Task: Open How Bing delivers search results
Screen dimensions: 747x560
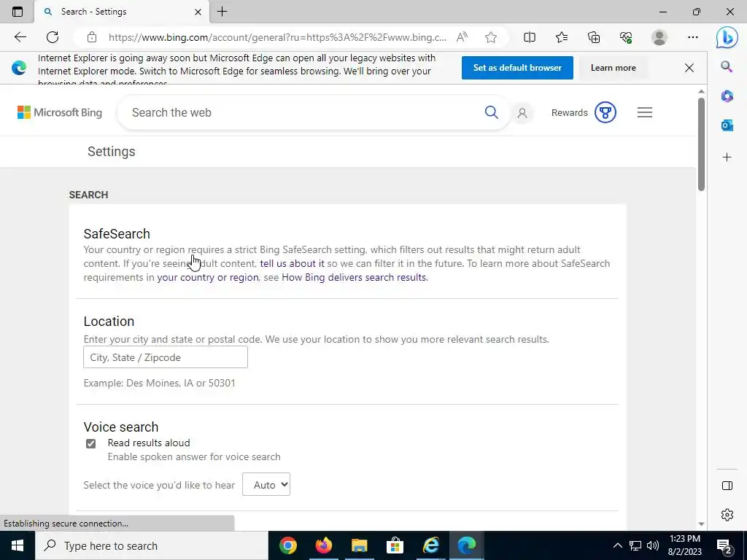Action: point(354,277)
